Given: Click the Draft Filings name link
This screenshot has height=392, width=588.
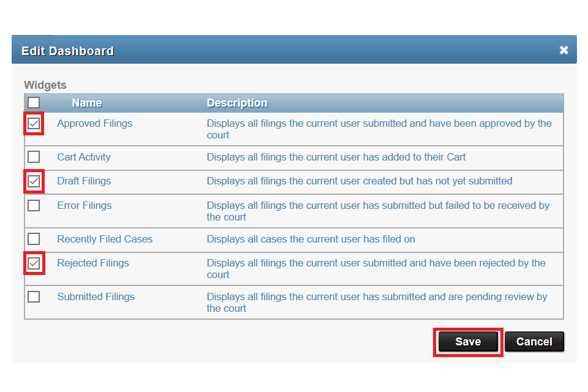Looking at the screenshot, I should pyautogui.click(x=84, y=181).
